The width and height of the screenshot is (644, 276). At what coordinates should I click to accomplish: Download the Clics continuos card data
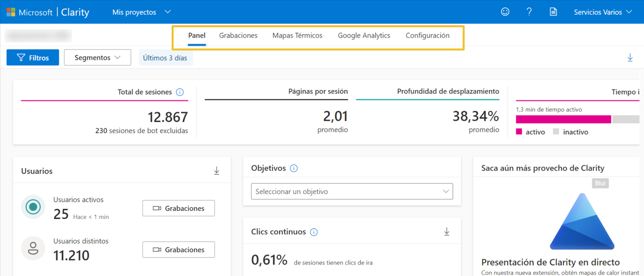pos(447,232)
